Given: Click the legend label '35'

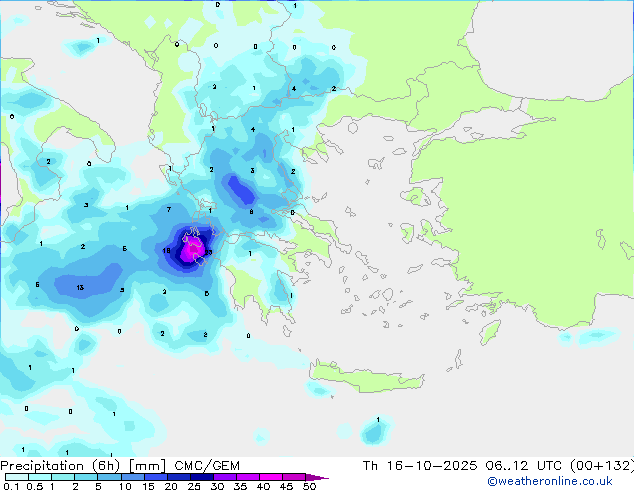Looking at the screenshot, I should pos(241,486).
